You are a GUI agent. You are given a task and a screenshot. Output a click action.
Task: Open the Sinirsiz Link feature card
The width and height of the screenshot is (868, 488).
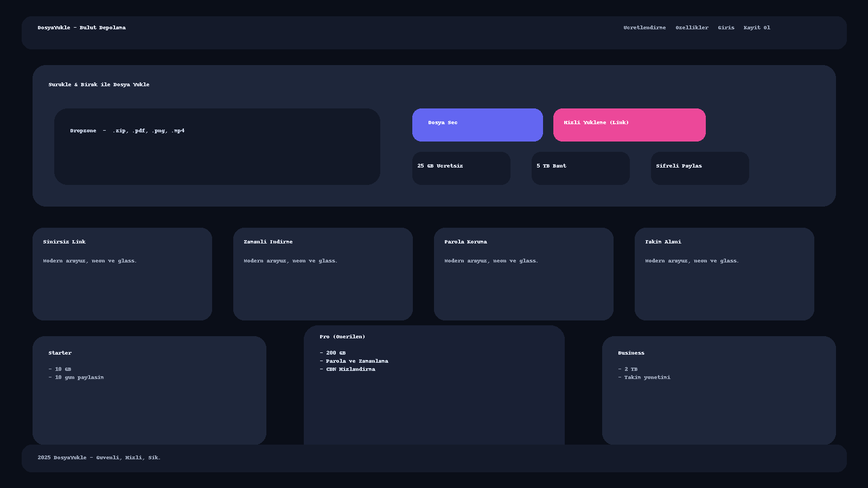coord(122,274)
